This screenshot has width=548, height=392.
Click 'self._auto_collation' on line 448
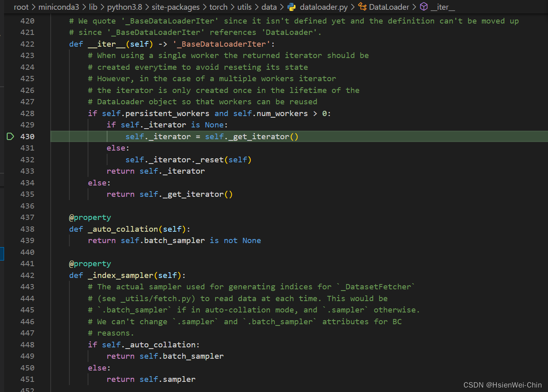[x=149, y=345]
